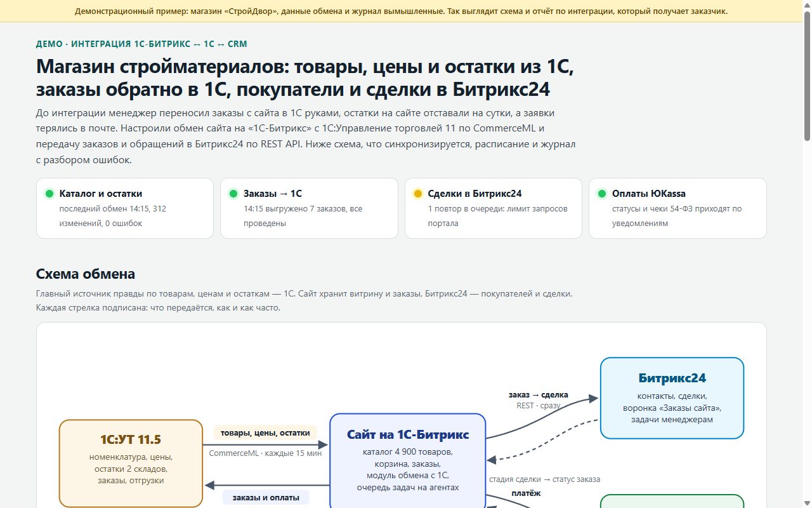
Task: Click the «каталог 4 900 товаров» line in the site node
Action: (407, 452)
